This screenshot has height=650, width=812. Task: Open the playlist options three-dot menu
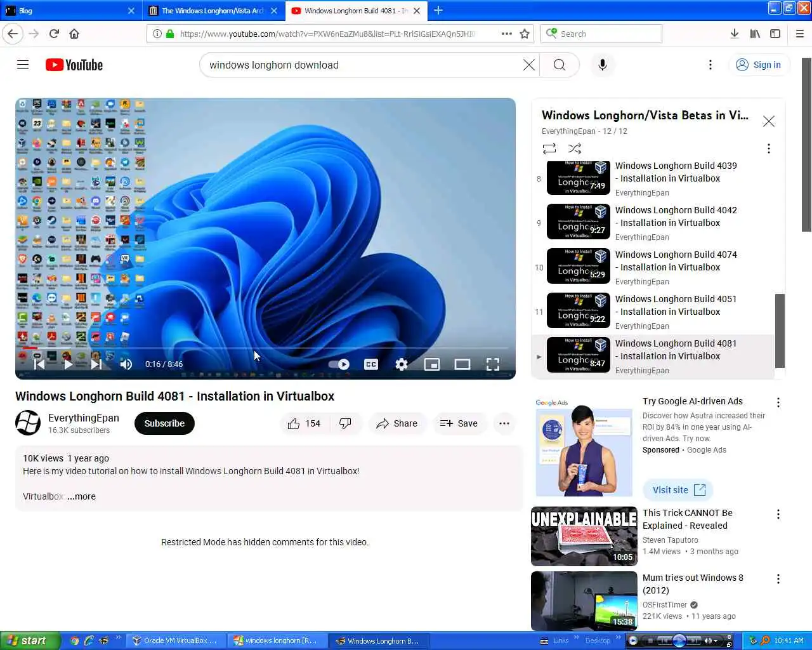(x=769, y=149)
